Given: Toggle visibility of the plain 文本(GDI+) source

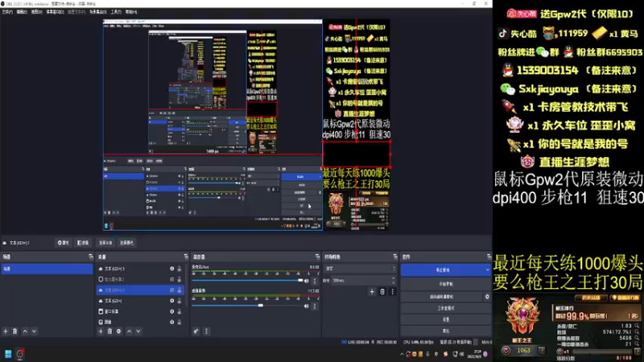Looking at the screenshot, I should coord(171,301).
